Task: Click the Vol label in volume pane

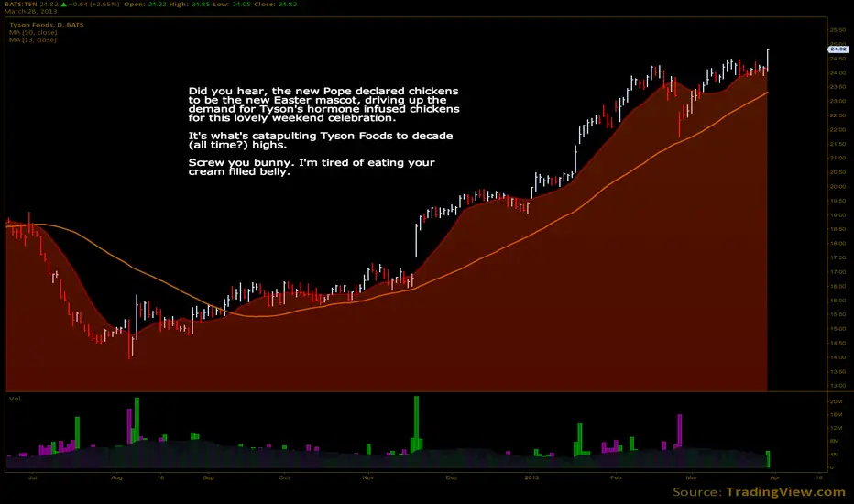Action: (x=15, y=399)
